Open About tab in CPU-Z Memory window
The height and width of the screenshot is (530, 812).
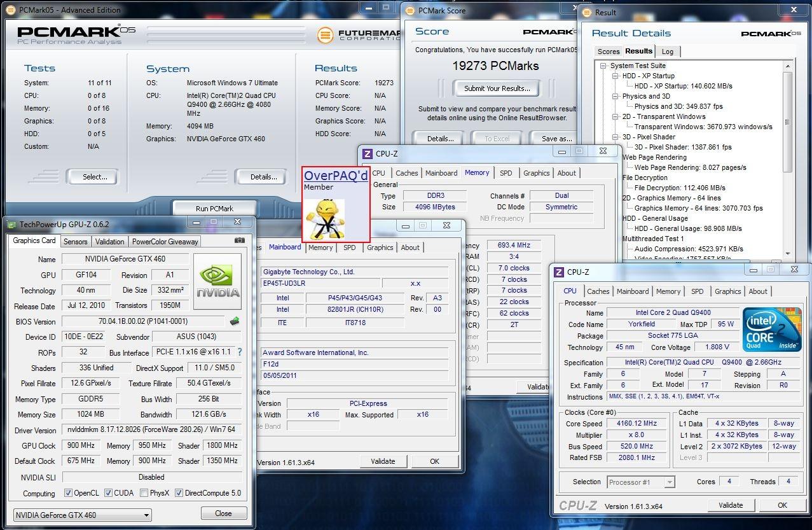pyautogui.click(x=567, y=173)
